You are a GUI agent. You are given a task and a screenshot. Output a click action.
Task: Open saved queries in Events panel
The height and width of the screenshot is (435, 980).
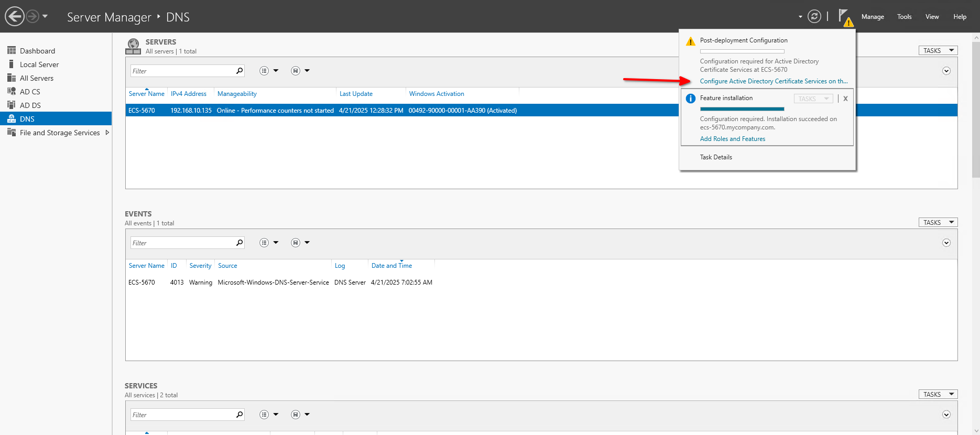pyautogui.click(x=300, y=243)
